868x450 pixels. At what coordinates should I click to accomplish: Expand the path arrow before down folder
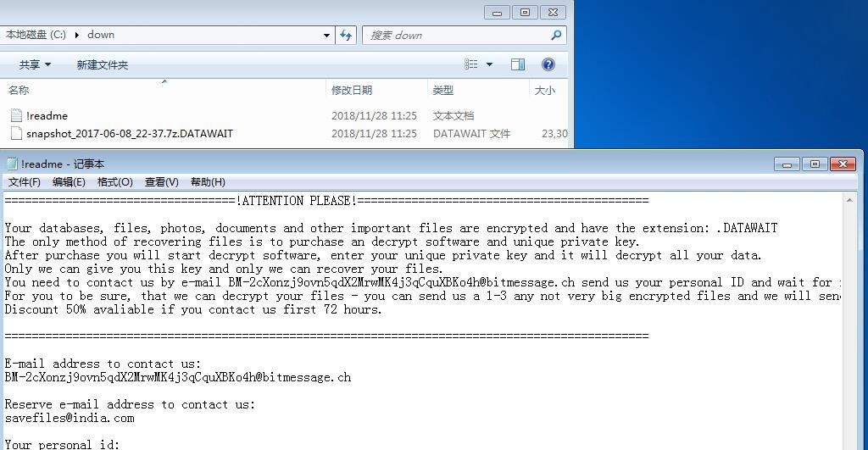coord(76,35)
